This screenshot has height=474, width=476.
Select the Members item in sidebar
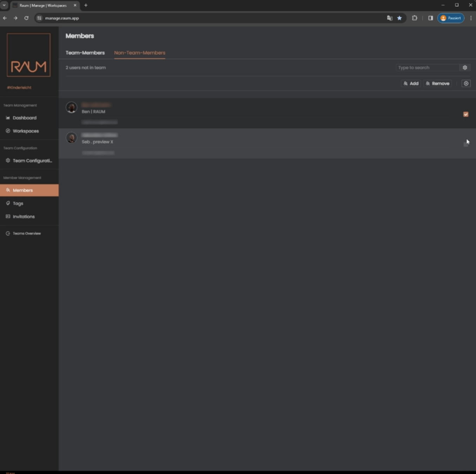pos(29,190)
